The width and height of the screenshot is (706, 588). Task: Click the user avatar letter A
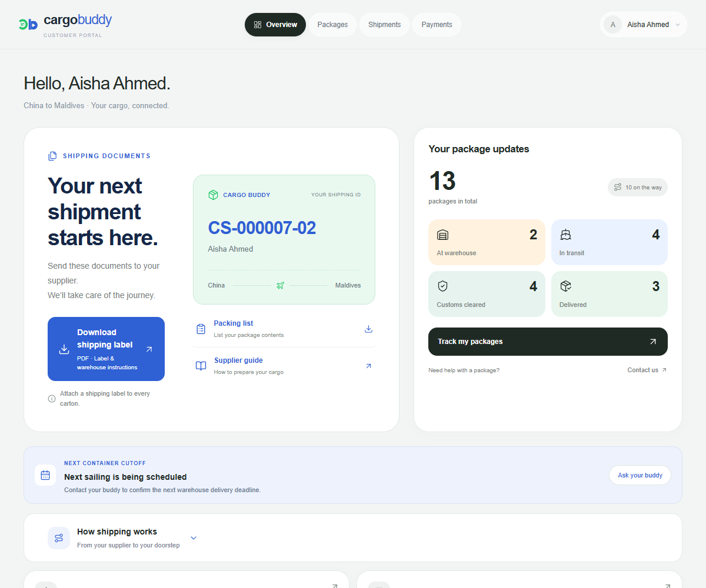pyautogui.click(x=613, y=25)
